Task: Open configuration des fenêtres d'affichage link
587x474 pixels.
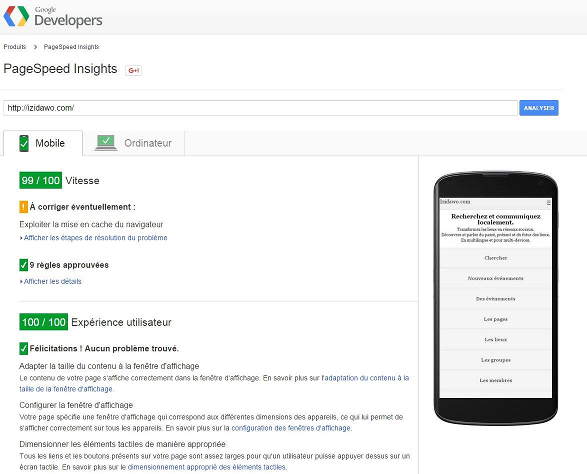Action: tap(291, 428)
